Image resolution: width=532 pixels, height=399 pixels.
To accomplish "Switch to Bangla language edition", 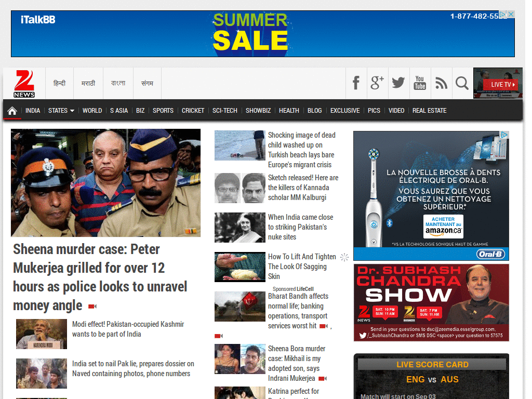I will (x=118, y=83).
